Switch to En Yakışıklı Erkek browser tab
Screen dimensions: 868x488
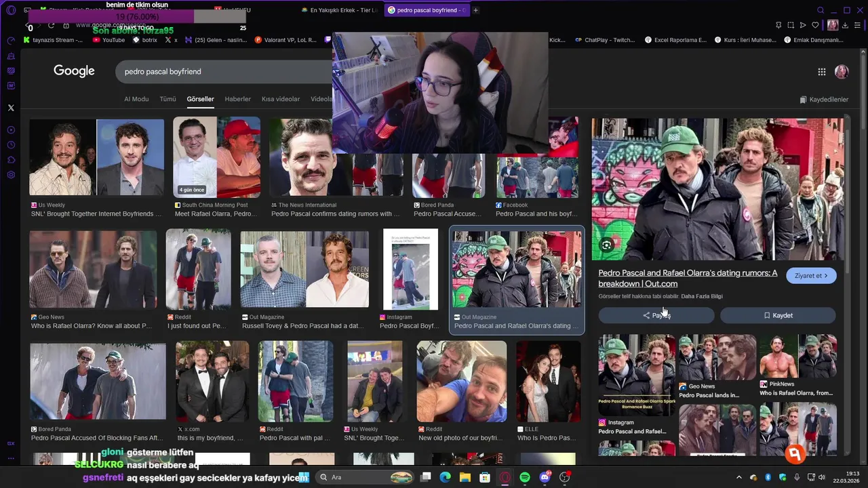(x=339, y=10)
